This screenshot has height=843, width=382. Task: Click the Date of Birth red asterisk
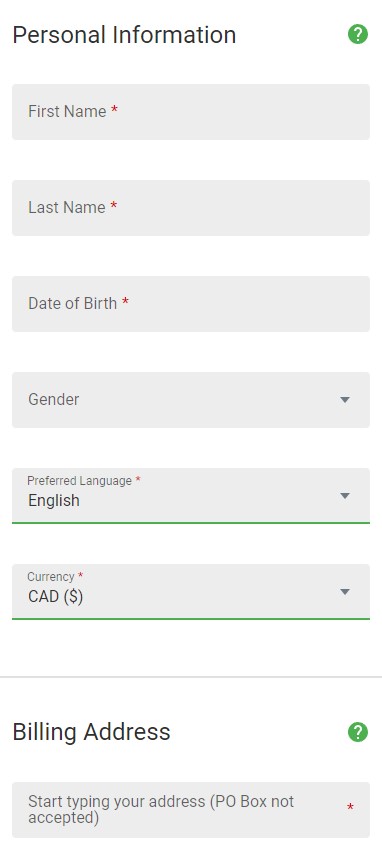125,302
